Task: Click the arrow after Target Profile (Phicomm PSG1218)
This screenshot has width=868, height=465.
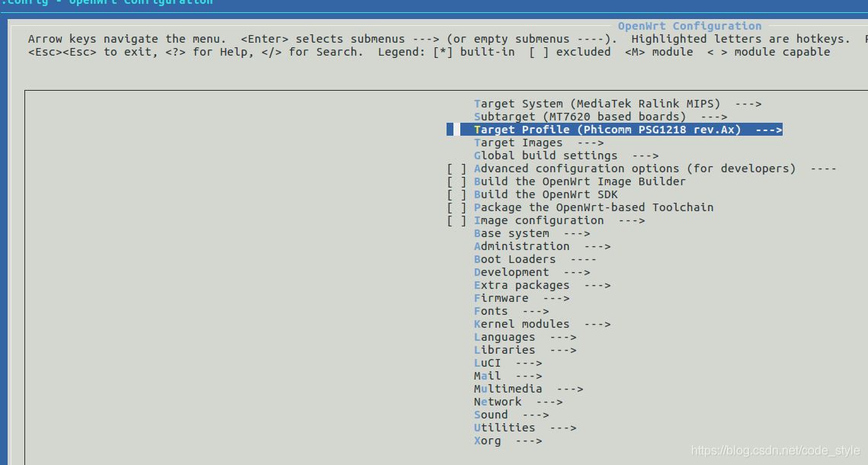Action: (x=769, y=130)
